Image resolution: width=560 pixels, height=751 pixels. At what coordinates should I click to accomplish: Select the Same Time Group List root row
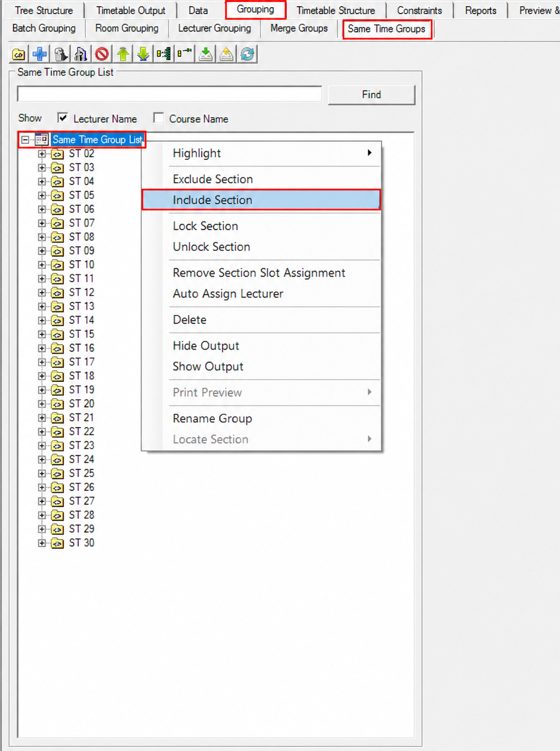click(x=97, y=140)
